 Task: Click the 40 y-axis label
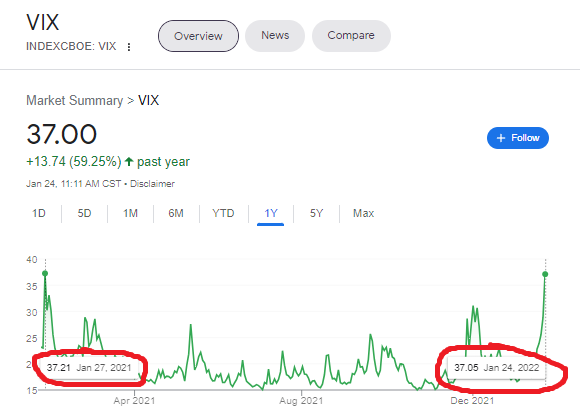click(32, 260)
